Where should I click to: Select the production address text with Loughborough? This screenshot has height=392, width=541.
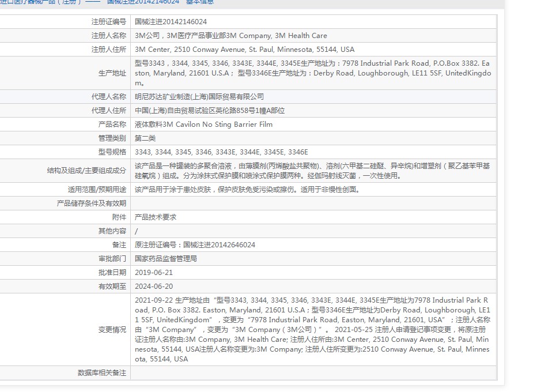tap(313, 73)
